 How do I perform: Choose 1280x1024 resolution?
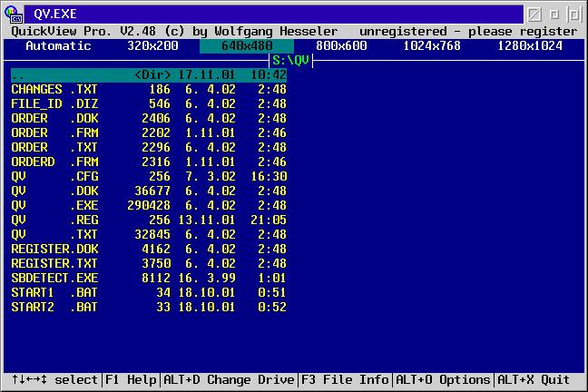(x=530, y=45)
